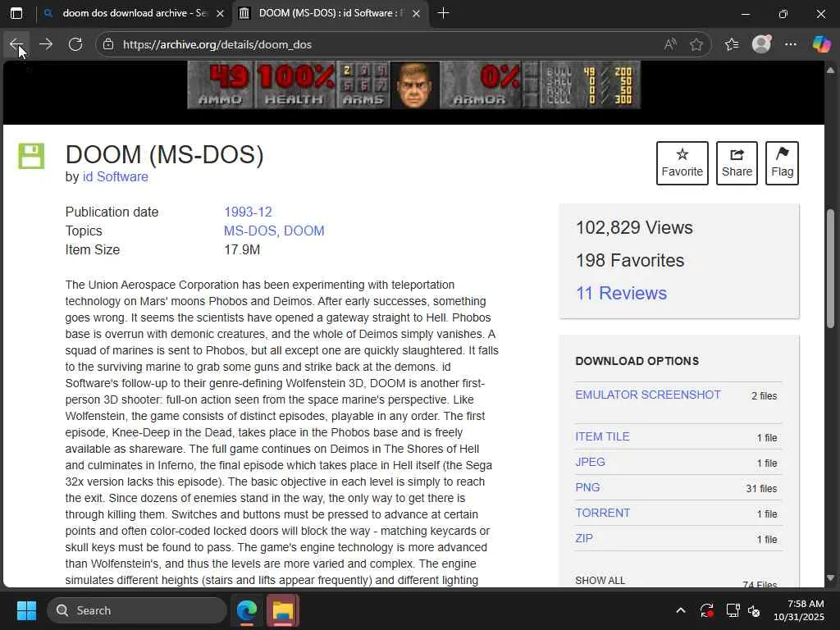
Task: Click the page vertical scrollbar thumb
Action: [830, 268]
